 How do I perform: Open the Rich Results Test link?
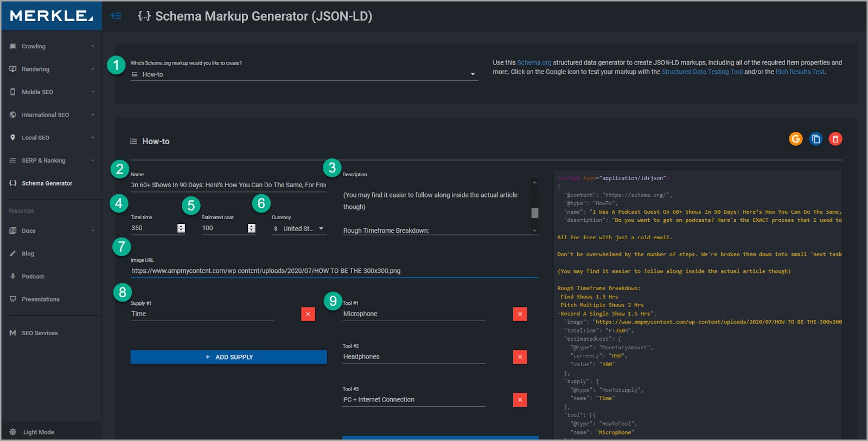(x=800, y=72)
